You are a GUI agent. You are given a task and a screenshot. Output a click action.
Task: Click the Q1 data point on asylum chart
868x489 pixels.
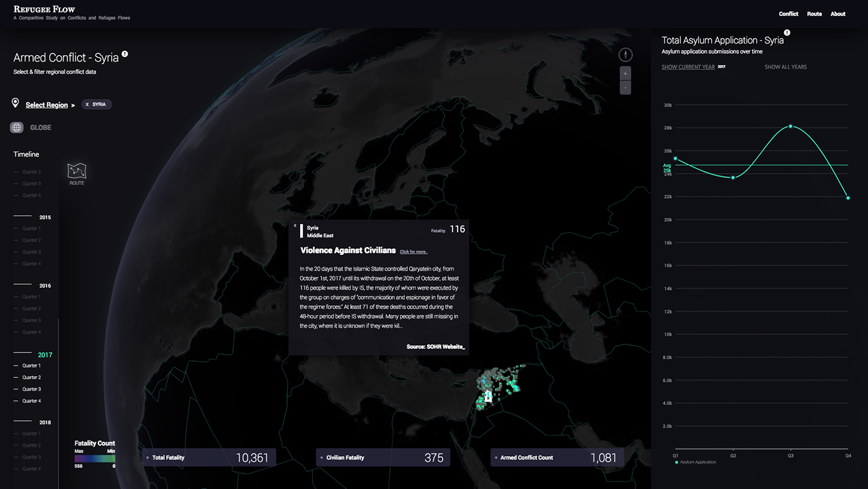pos(675,159)
